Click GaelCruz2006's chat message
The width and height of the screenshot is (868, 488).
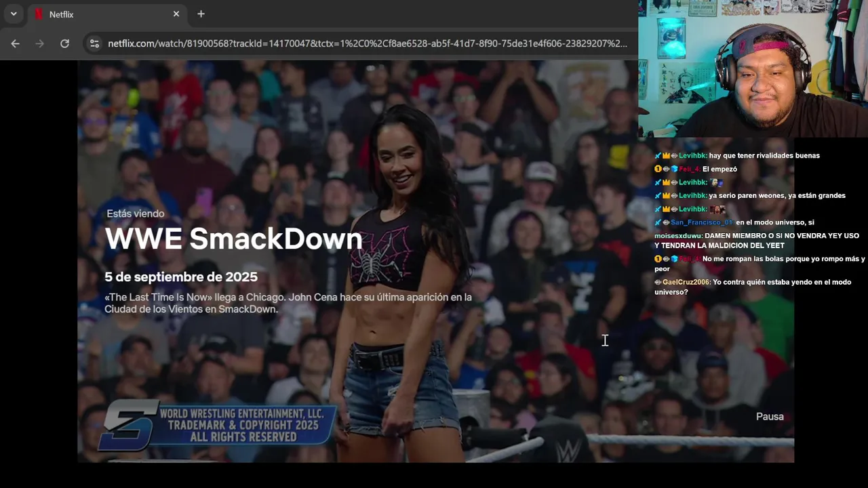[x=753, y=287]
